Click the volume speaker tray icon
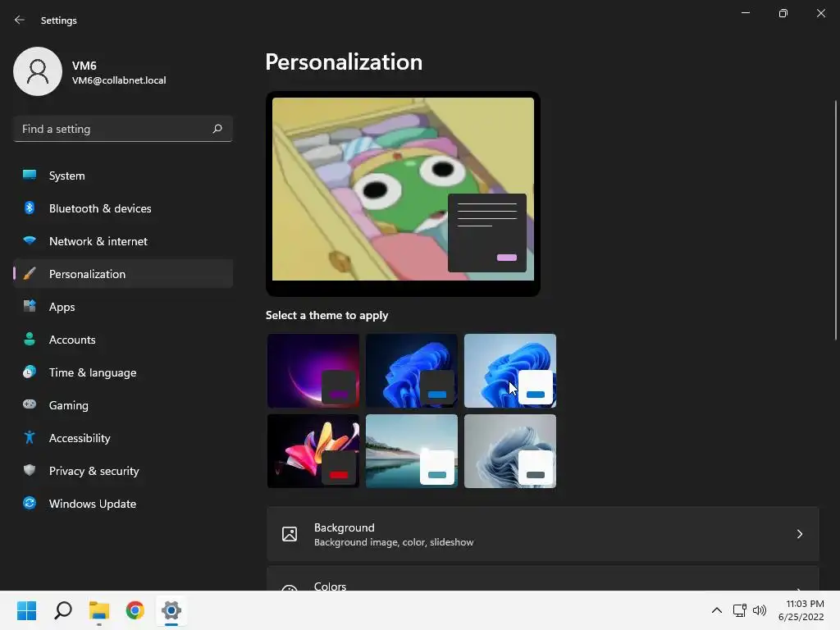 point(760,610)
